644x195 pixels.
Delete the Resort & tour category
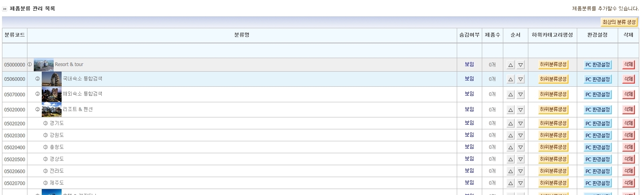(628, 64)
